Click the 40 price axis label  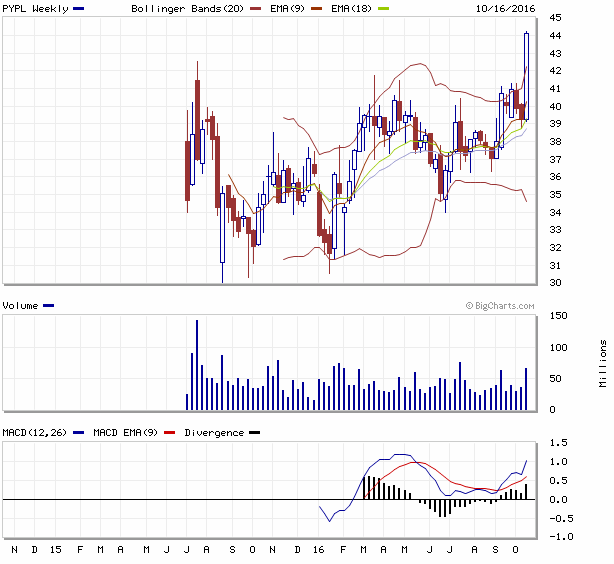(555, 106)
